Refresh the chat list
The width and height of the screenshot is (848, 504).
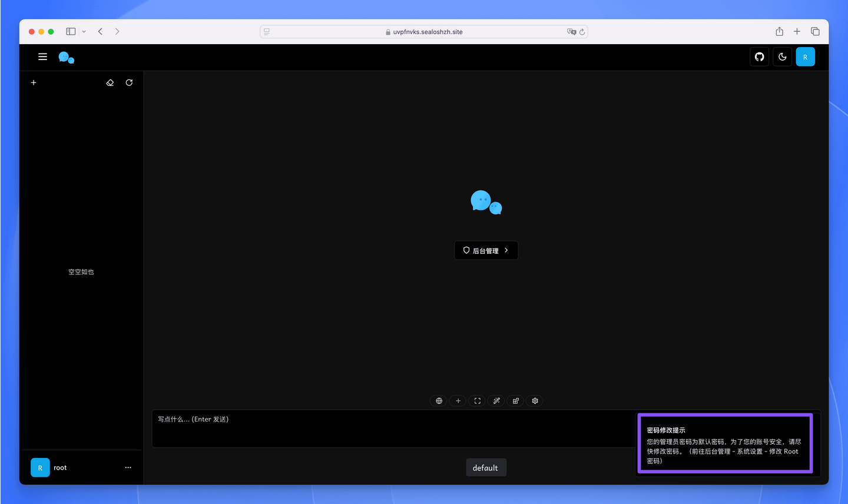(x=129, y=82)
